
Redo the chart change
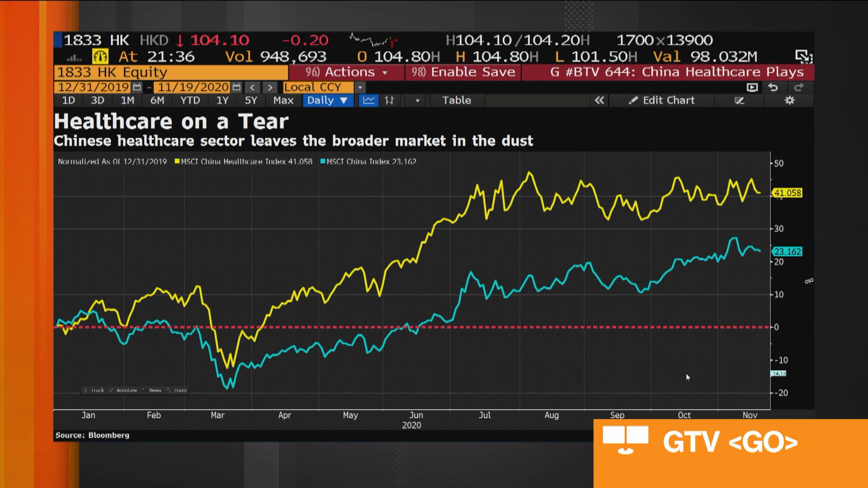pyautogui.click(x=799, y=87)
